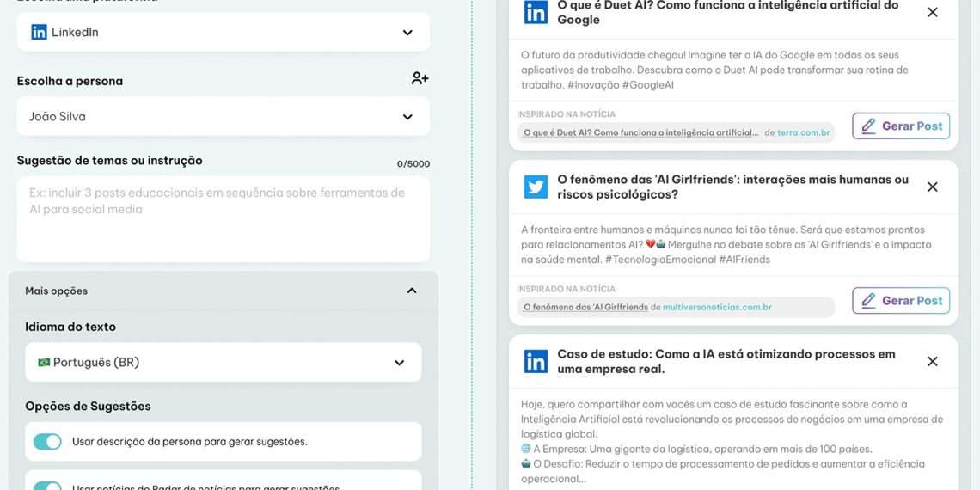Click the LinkedIn icon on Duet AI card

tap(536, 13)
